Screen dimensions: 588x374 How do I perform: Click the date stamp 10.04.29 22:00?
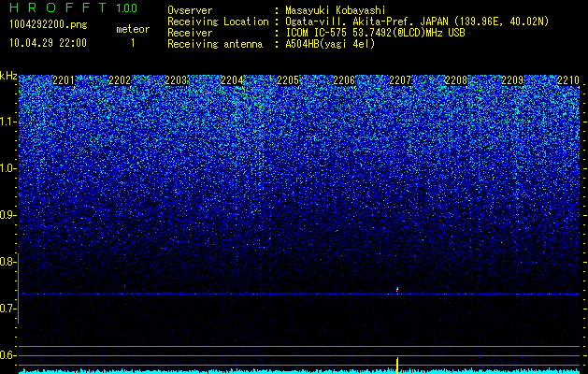coord(48,43)
